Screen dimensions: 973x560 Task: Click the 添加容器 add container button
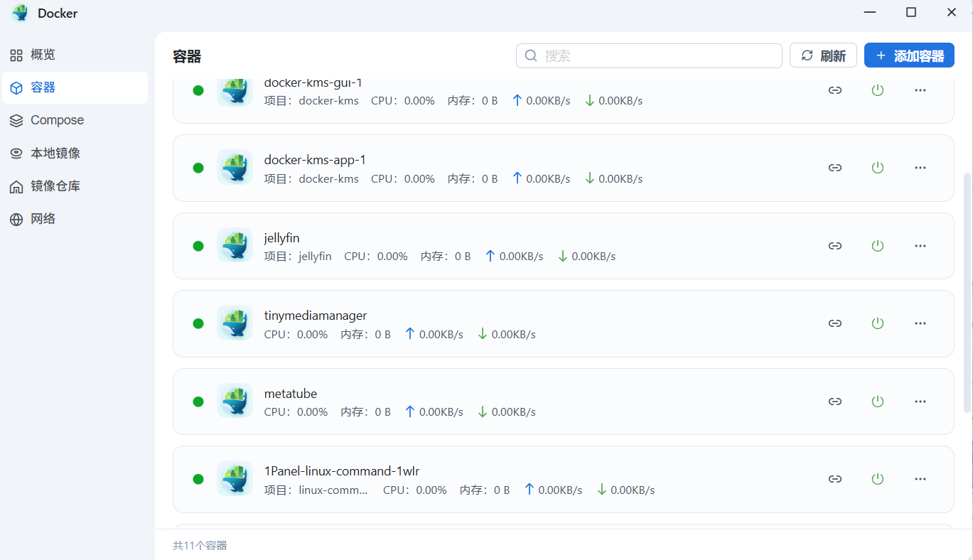tap(909, 55)
